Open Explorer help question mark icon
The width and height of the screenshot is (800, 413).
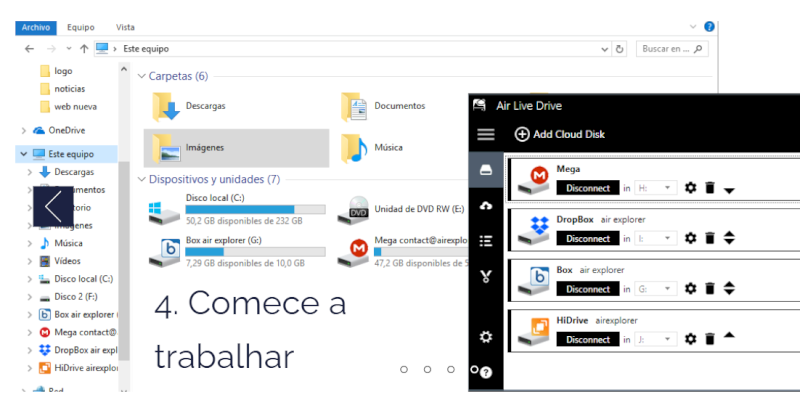click(709, 27)
